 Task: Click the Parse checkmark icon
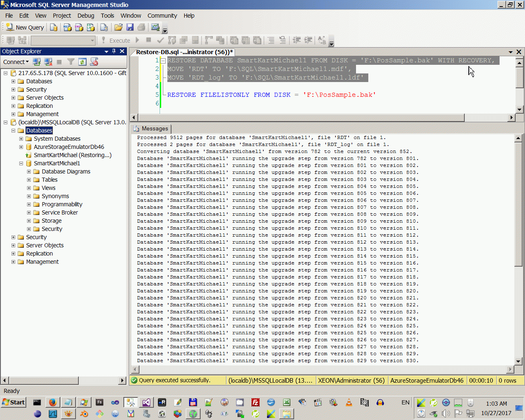[160, 40]
